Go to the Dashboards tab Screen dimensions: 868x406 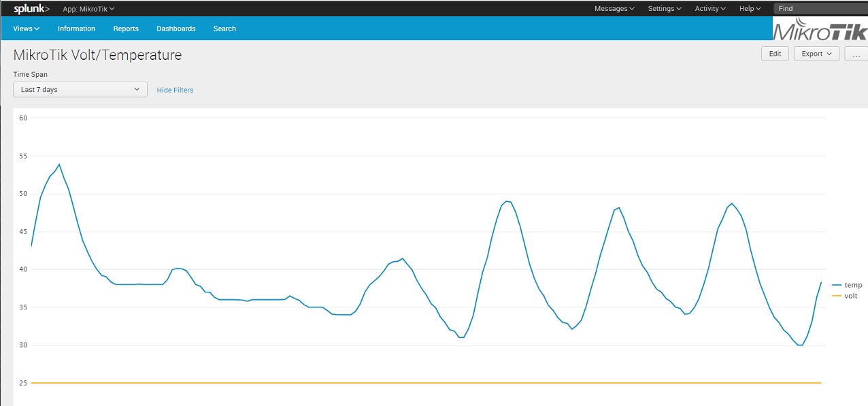(176, 29)
